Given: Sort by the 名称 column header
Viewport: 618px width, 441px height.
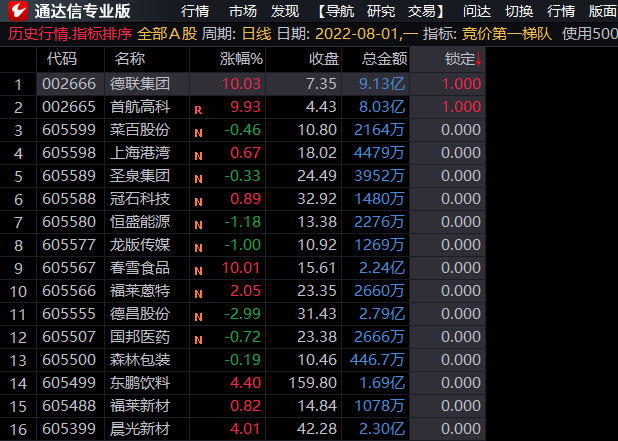Looking at the screenshot, I should point(130,59).
